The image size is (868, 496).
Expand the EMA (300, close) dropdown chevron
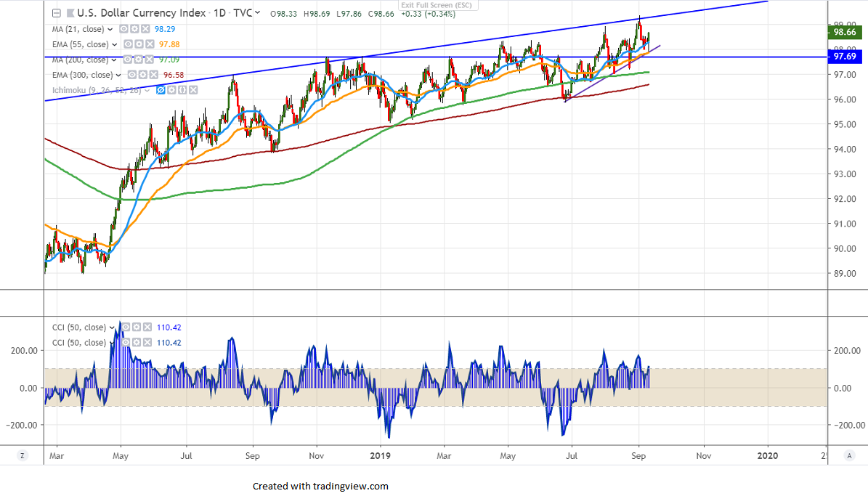click(x=119, y=76)
